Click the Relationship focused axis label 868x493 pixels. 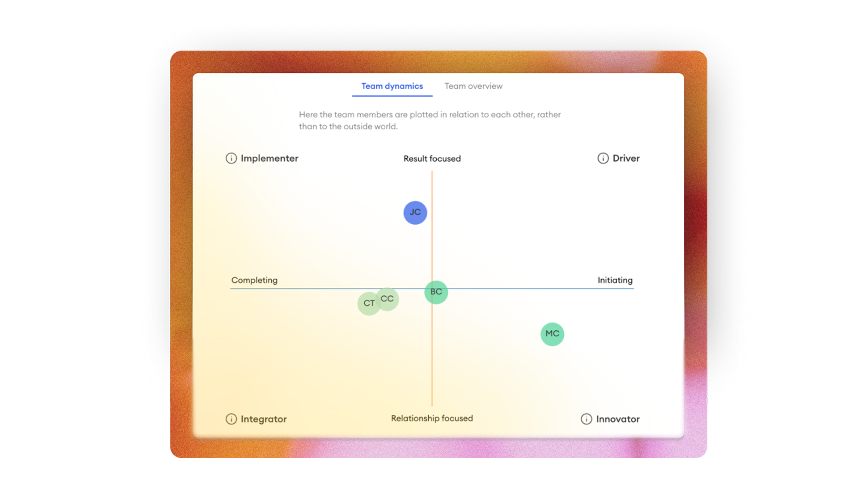tap(432, 418)
